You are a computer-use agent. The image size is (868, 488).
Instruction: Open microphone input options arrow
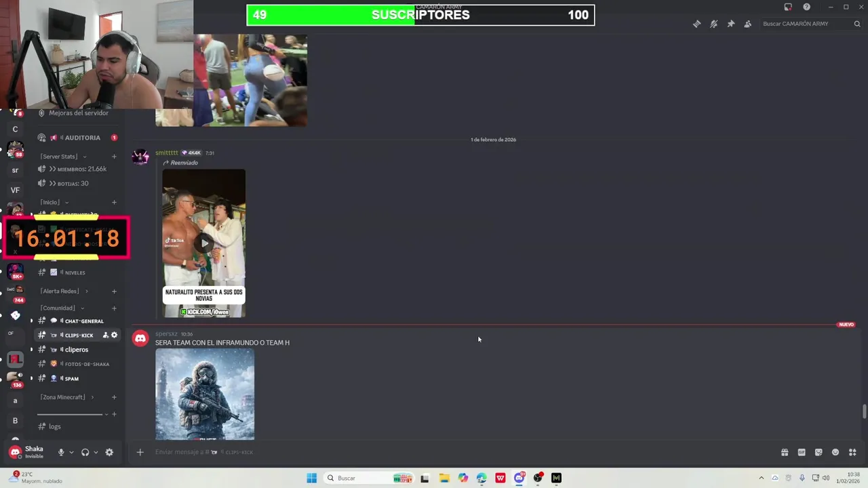pyautogui.click(x=71, y=452)
